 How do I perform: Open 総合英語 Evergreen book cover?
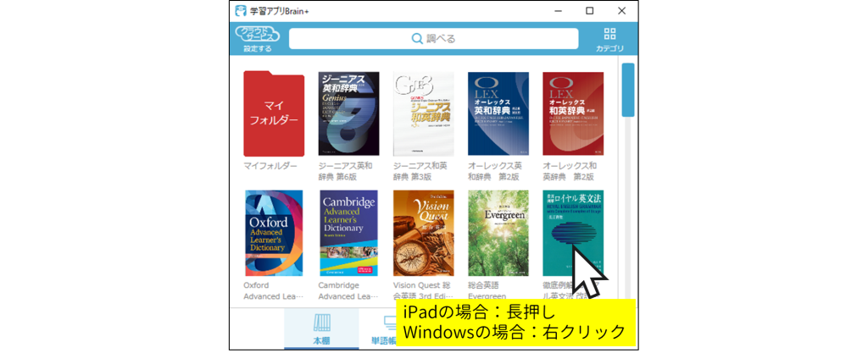[498, 233]
